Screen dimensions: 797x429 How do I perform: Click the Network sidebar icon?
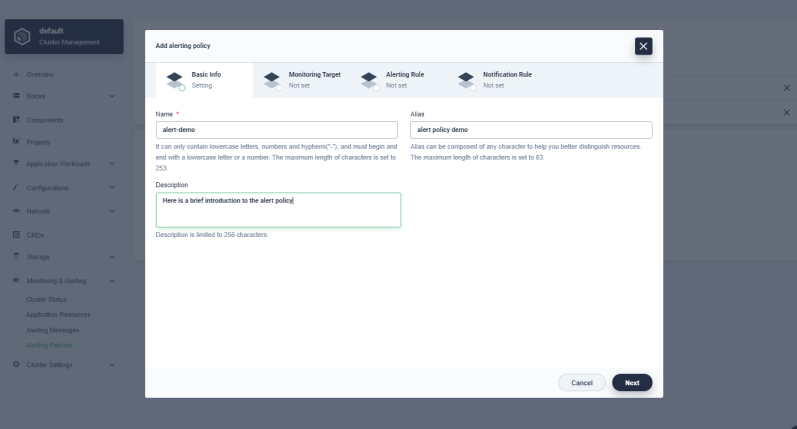pyautogui.click(x=16, y=211)
